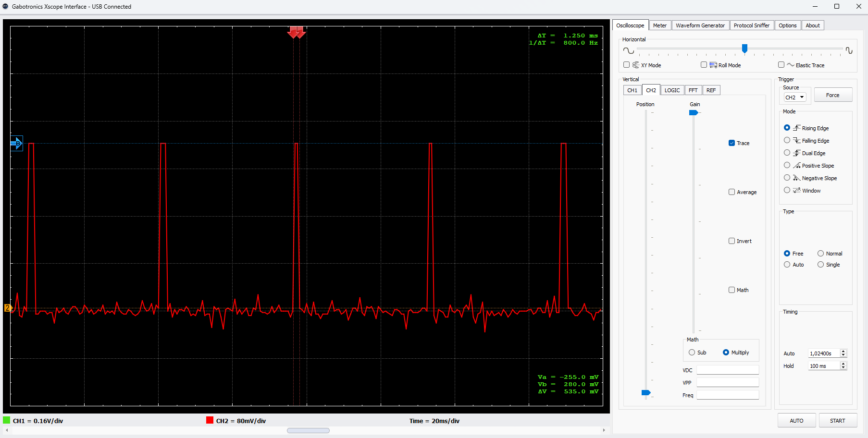The image size is (868, 438).
Task: Click the slow sine wave icon on the Horizontal slider
Action: 628,50
